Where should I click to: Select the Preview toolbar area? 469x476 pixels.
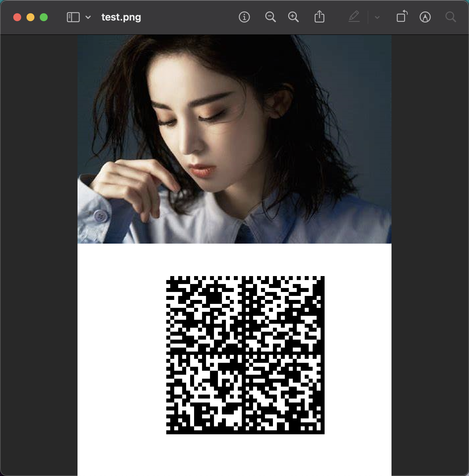(x=185, y=17)
